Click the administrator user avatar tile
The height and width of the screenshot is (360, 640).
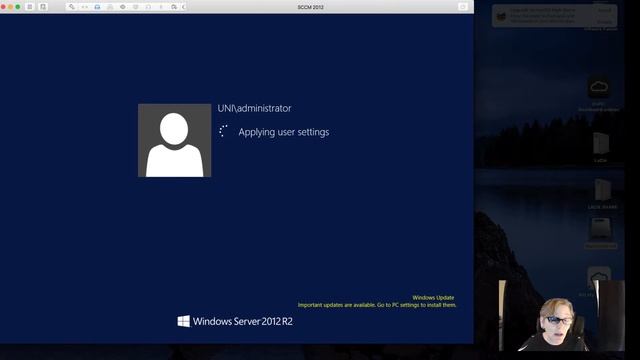tap(174, 140)
